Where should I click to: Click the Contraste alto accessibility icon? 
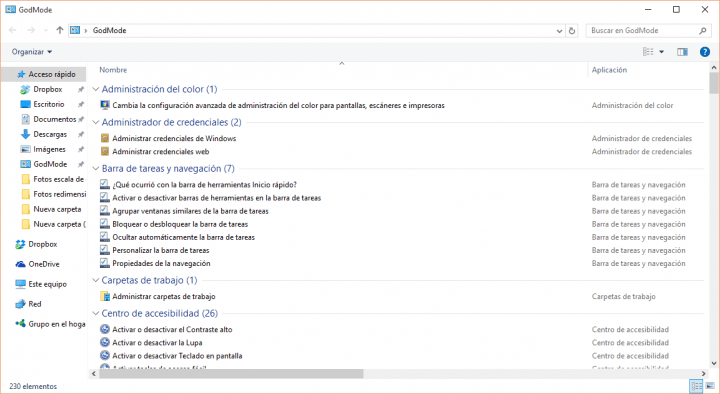(x=105, y=329)
